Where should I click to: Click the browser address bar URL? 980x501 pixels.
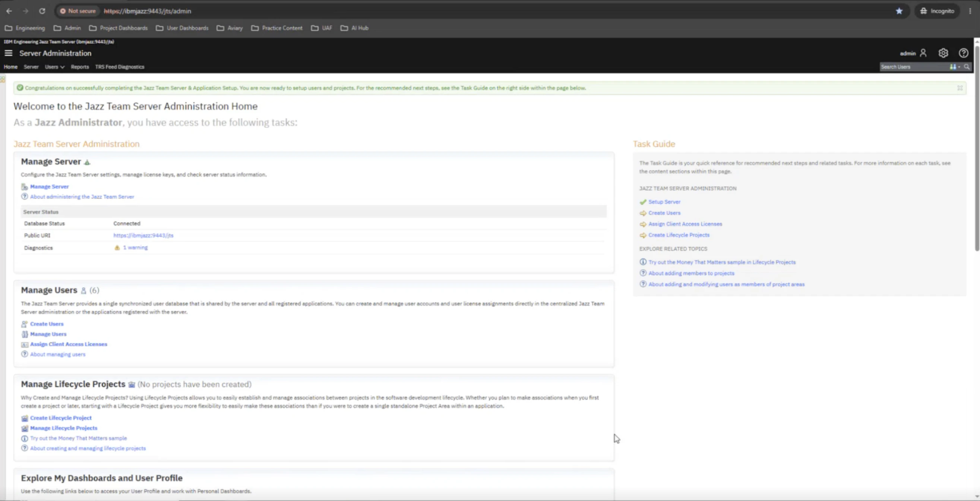pos(148,11)
